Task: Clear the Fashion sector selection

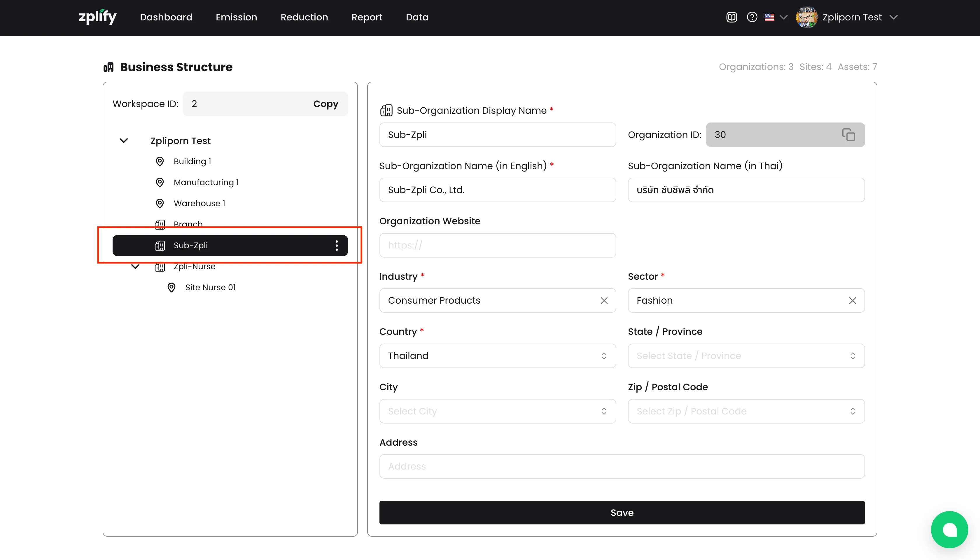Action: 852,300
